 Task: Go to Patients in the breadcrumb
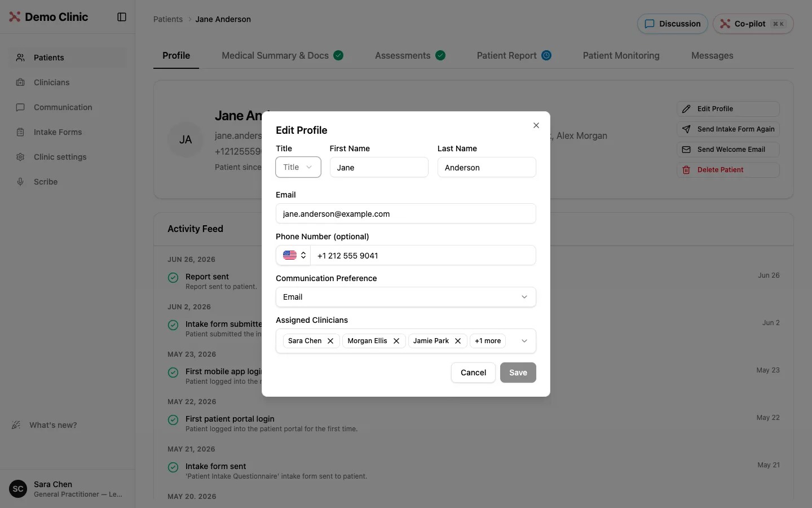point(168,19)
